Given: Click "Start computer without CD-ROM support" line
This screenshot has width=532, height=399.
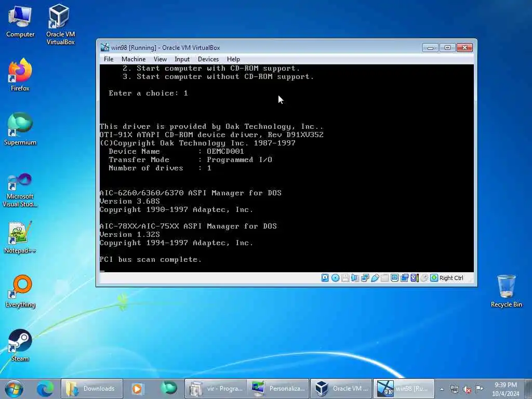Looking at the screenshot, I should [218, 77].
